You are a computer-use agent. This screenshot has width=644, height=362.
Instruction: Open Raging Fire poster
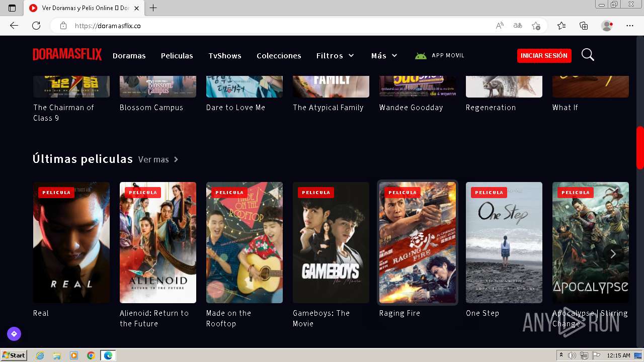[x=418, y=242]
